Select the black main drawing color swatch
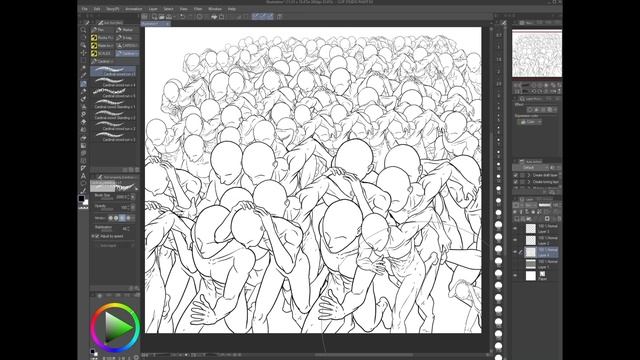Viewport: 640px width, 360px height. click(81, 198)
